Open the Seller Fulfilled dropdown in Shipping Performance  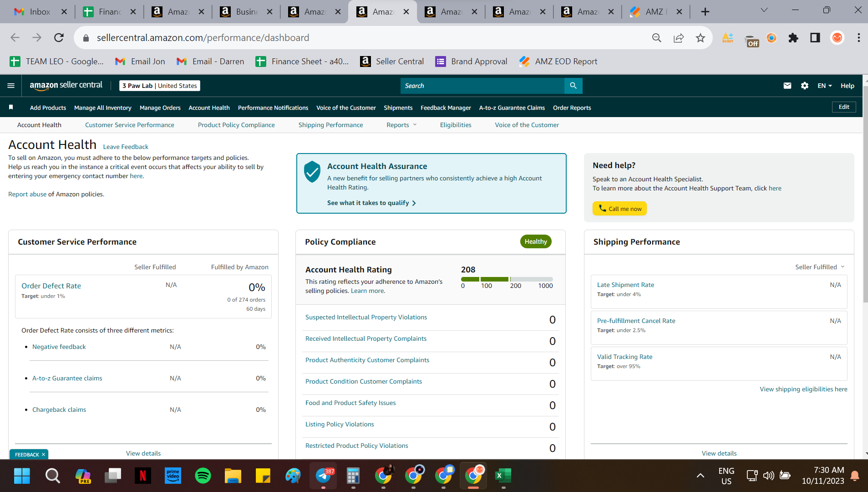coord(820,267)
